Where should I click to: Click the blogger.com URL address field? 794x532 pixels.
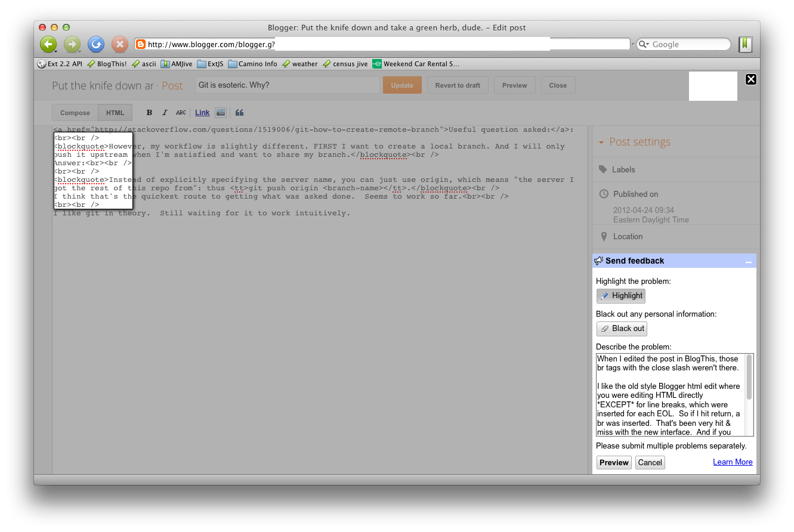click(382, 44)
